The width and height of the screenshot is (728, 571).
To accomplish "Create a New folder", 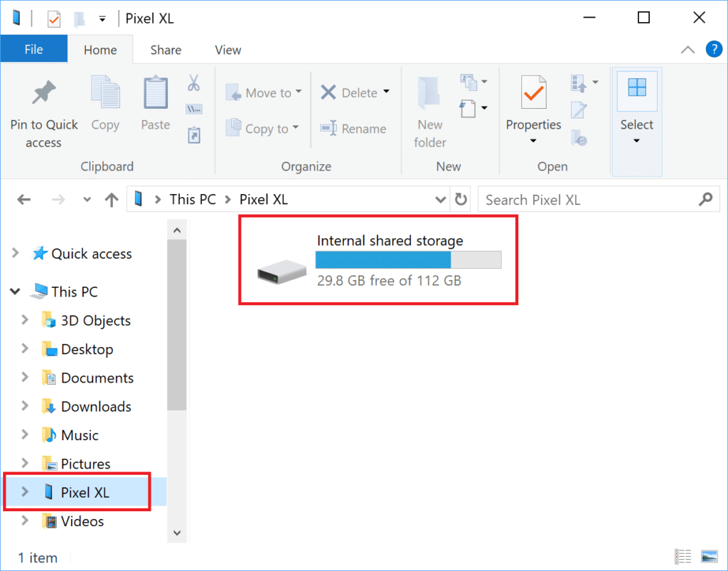I will coord(430,113).
